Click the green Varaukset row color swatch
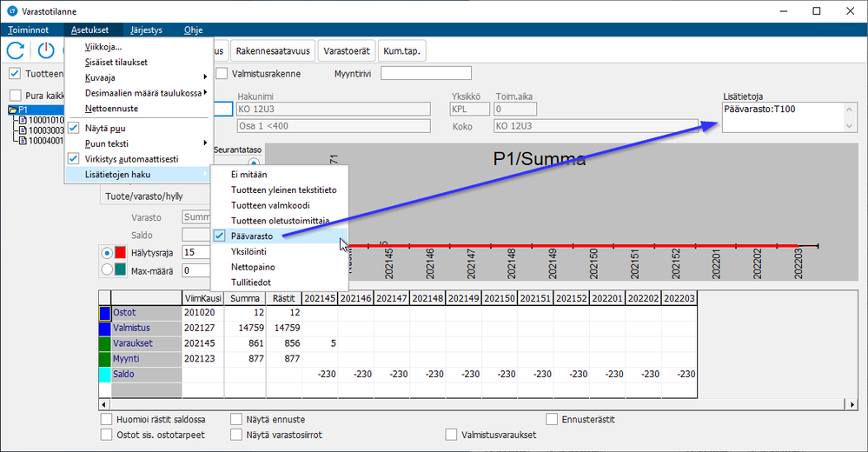This screenshot has height=452, width=868. tap(105, 343)
